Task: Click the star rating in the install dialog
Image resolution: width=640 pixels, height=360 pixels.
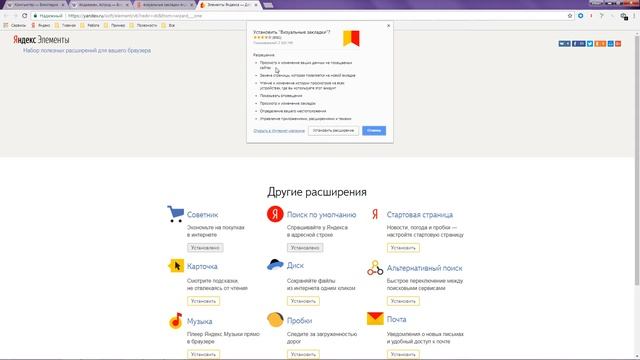Action: 261,38
